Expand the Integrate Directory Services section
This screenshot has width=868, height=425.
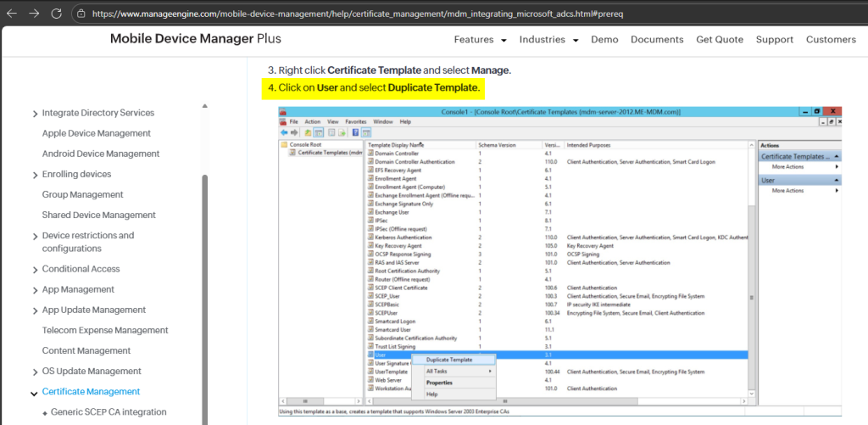(x=35, y=114)
